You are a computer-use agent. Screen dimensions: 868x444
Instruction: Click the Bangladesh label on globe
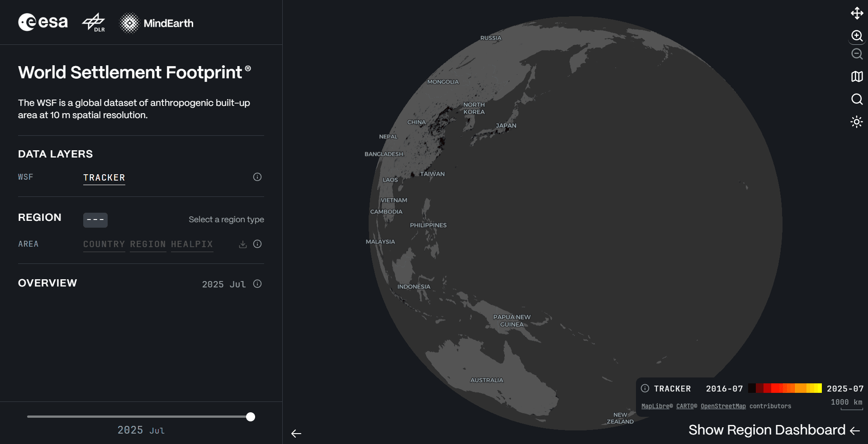[384, 154]
